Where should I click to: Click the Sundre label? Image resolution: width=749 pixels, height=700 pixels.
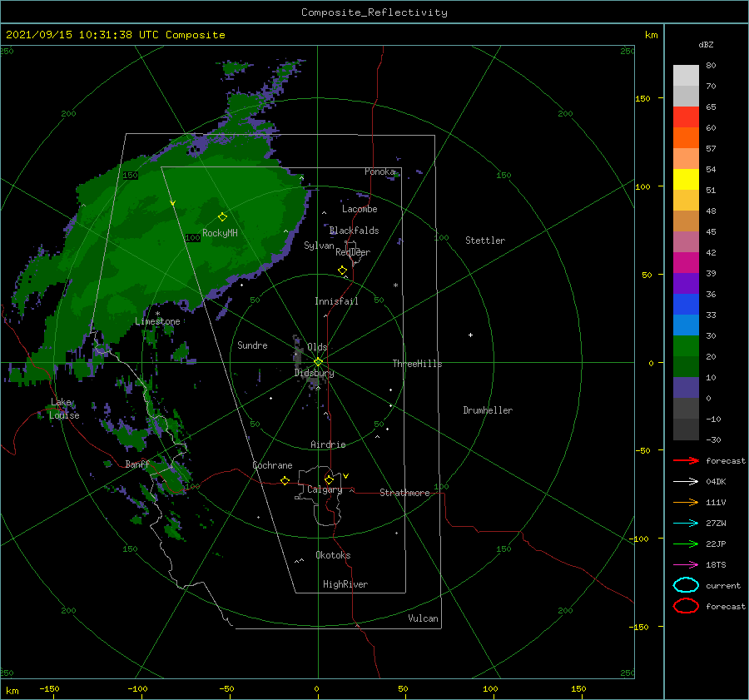point(252,345)
